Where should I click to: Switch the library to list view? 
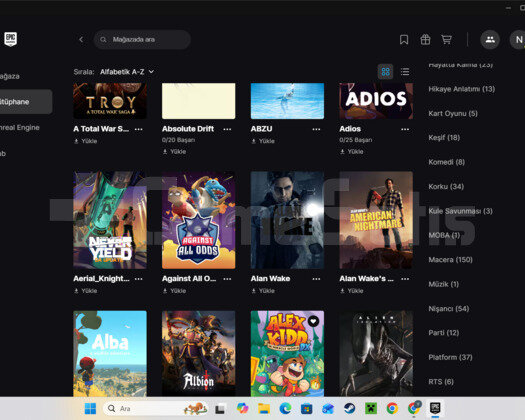click(405, 72)
